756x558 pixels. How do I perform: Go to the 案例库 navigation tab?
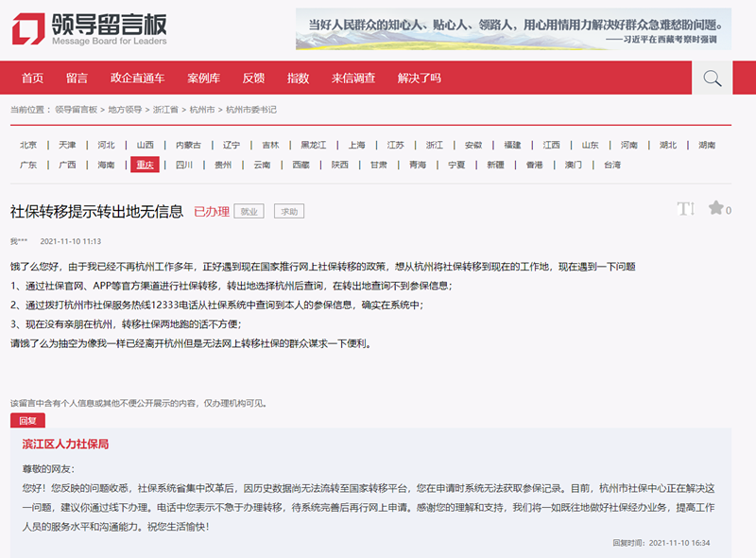[203, 78]
